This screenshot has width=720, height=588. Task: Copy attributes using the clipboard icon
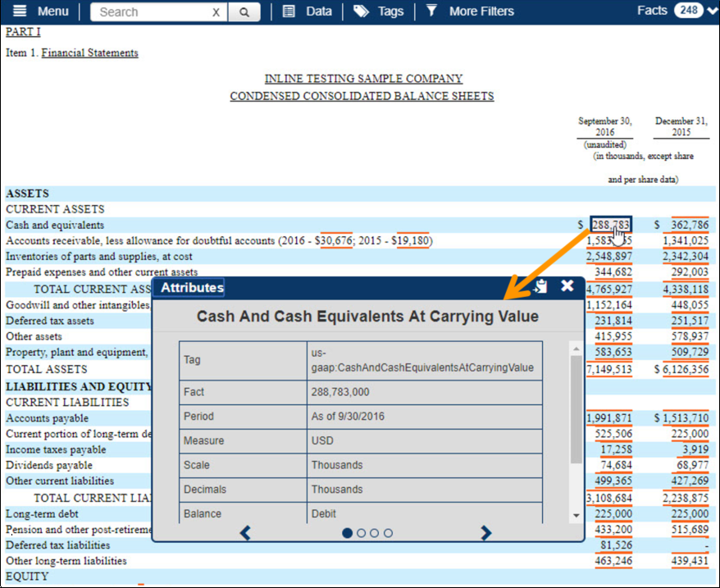point(539,286)
